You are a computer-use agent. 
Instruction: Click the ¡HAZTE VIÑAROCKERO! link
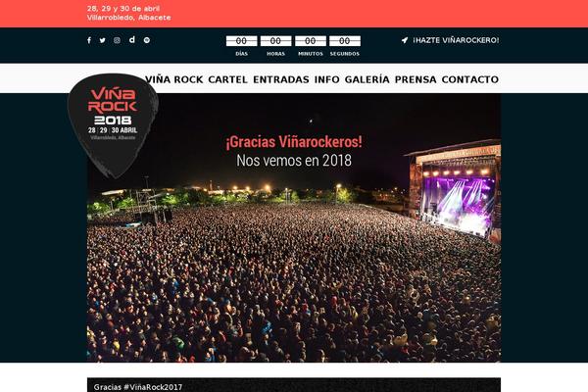tap(456, 40)
